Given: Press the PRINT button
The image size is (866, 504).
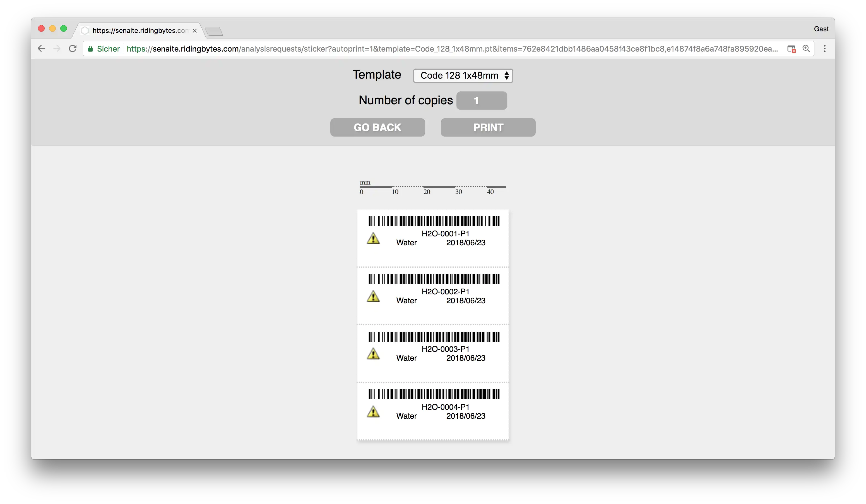Looking at the screenshot, I should click(x=488, y=127).
